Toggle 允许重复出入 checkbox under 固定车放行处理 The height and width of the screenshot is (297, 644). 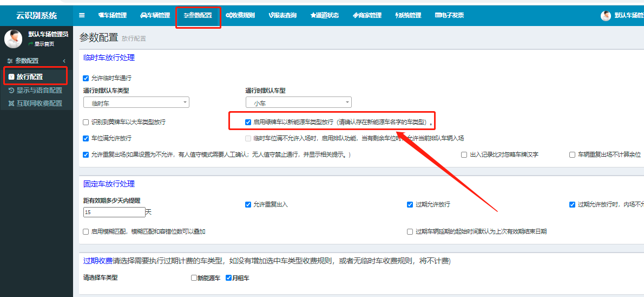(x=248, y=204)
